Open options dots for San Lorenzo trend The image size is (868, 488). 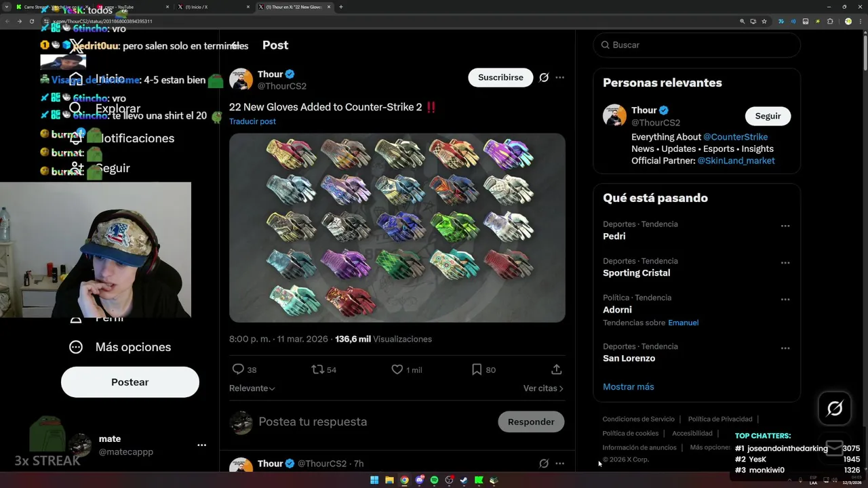785,348
